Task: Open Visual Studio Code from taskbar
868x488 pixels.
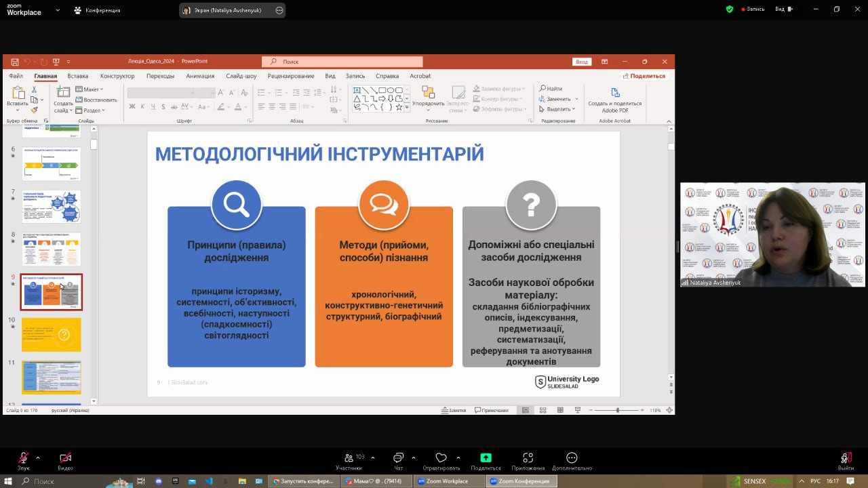Action: [x=209, y=481]
